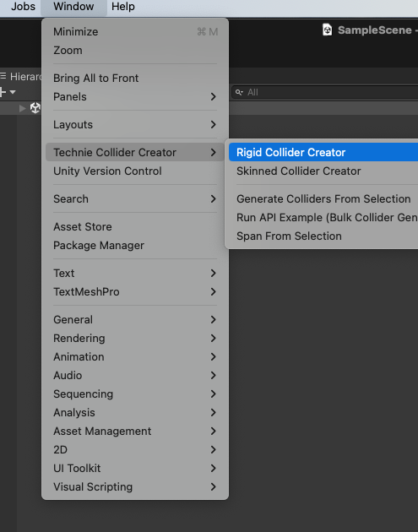Open the Package Manager

click(x=135, y=245)
